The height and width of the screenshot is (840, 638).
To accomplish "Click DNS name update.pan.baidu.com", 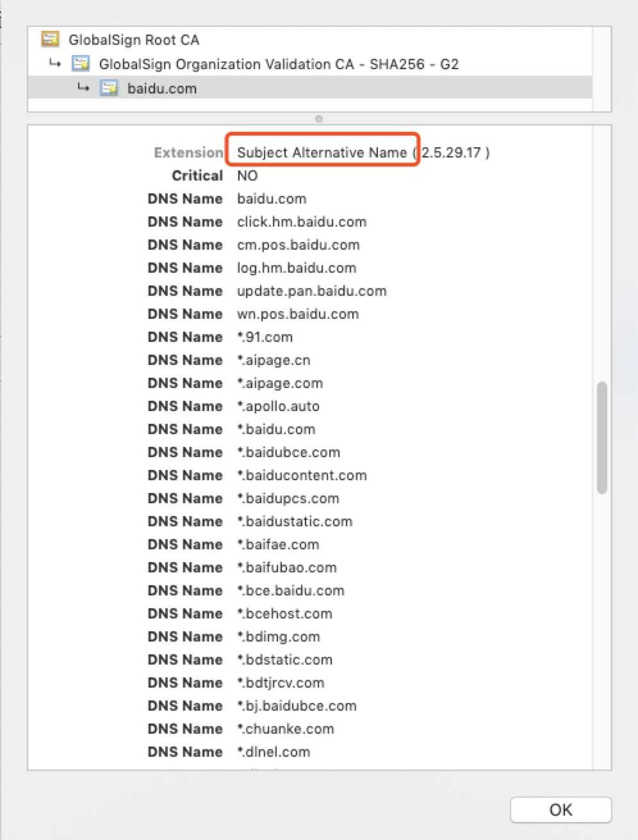I will (x=312, y=291).
